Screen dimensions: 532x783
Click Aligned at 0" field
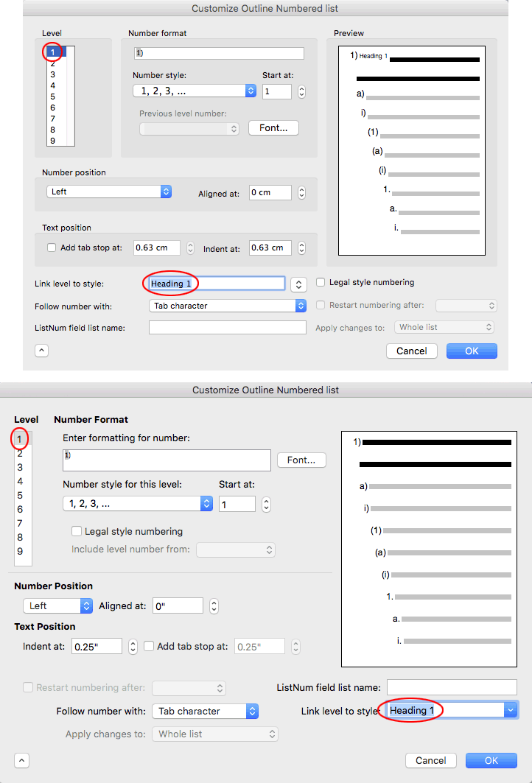tap(178, 605)
